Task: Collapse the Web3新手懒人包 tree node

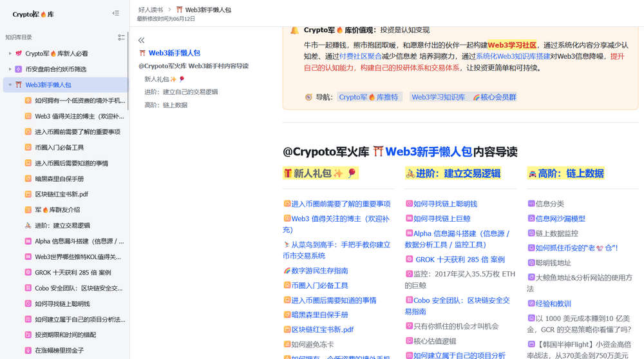Action: [x=10, y=84]
